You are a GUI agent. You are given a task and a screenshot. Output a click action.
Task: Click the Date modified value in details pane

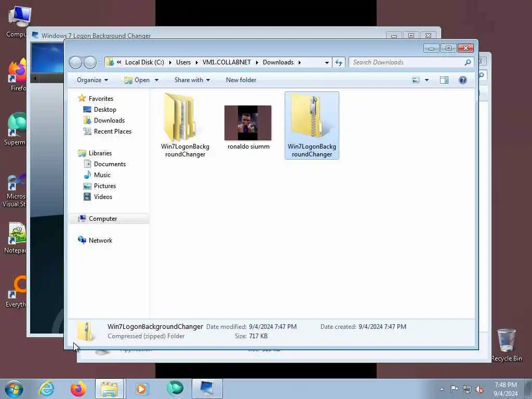click(x=273, y=327)
